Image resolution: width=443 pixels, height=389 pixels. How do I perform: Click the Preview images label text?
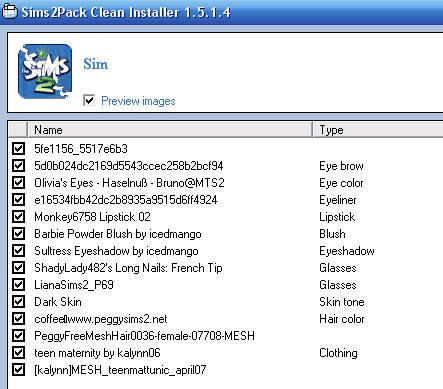[138, 101]
